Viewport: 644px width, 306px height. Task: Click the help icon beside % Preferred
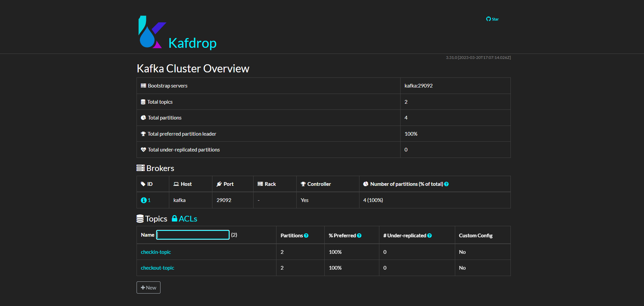tap(359, 236)
